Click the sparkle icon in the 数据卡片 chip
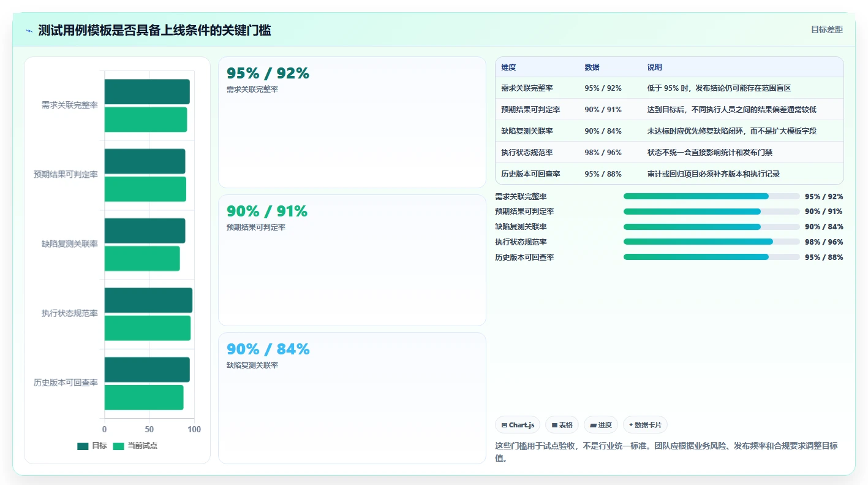868x485 pixels. point(631,425)
